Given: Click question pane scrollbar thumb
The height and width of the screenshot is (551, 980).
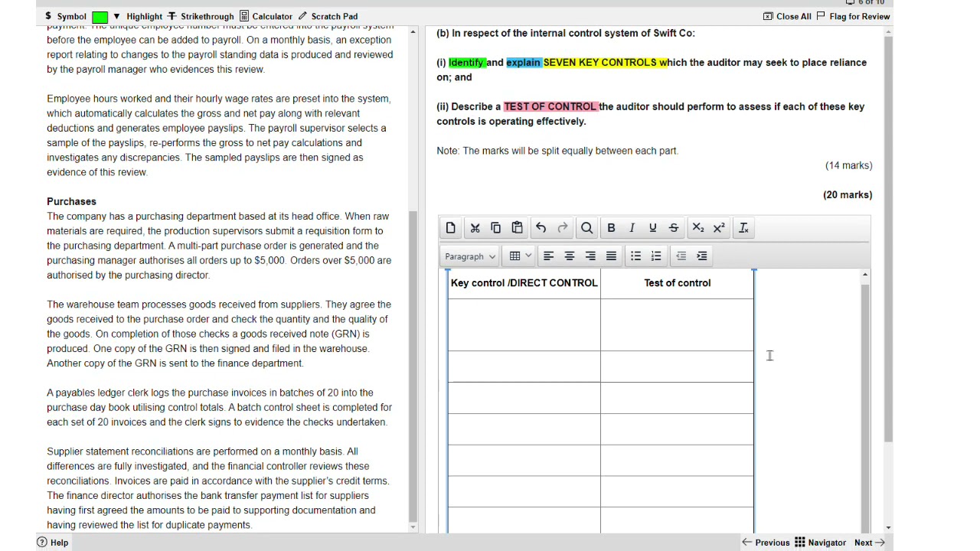Looking at the screenshot, I should click(x=888, y=239).
